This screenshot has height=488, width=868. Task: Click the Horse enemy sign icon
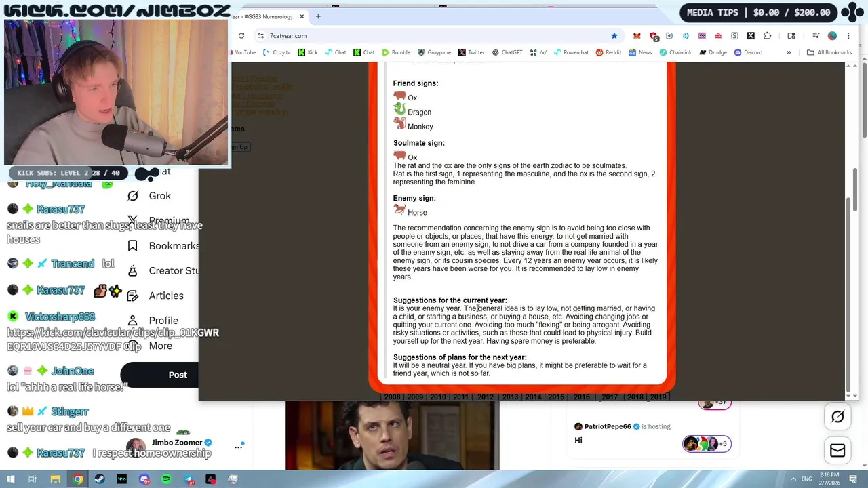[399, 211]
